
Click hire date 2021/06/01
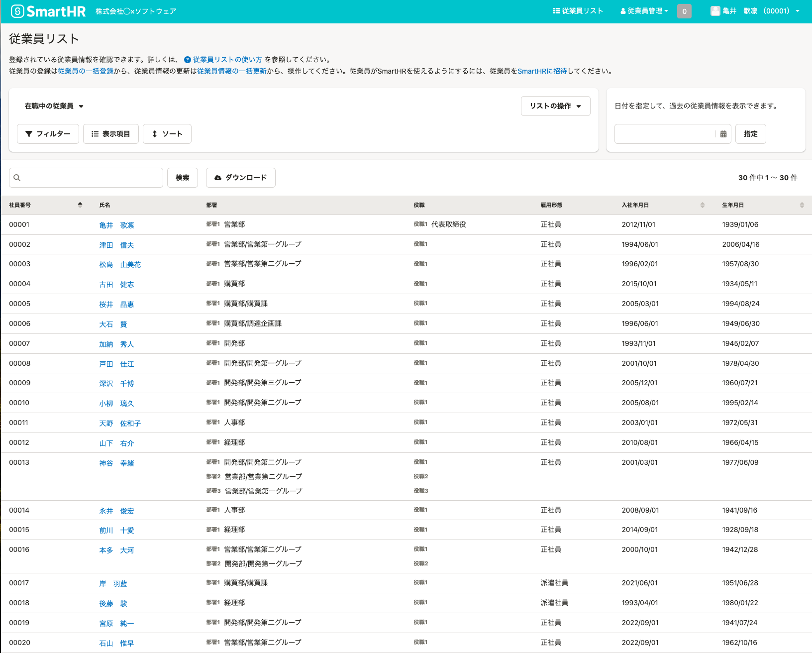[639, 583]
